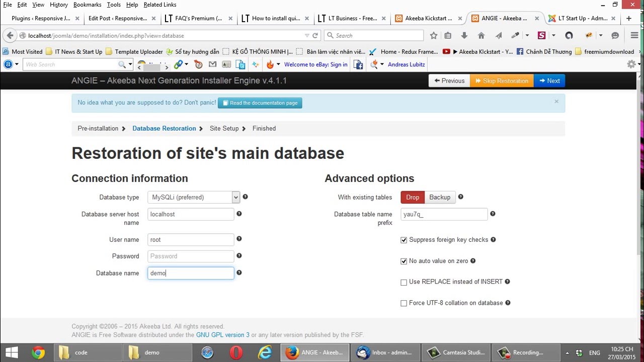Open the Tools menu

pyautogui.click(x=114, y=5)
